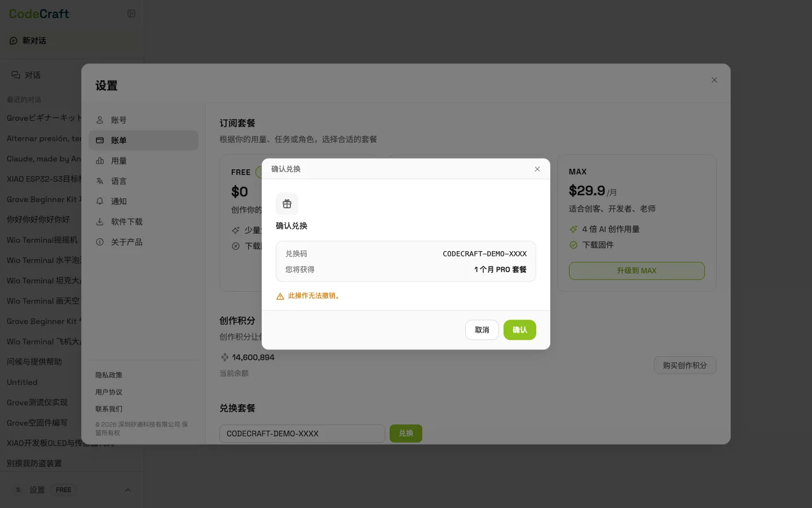
Task: Open the 账号 account settings tab
Action: 143,120
